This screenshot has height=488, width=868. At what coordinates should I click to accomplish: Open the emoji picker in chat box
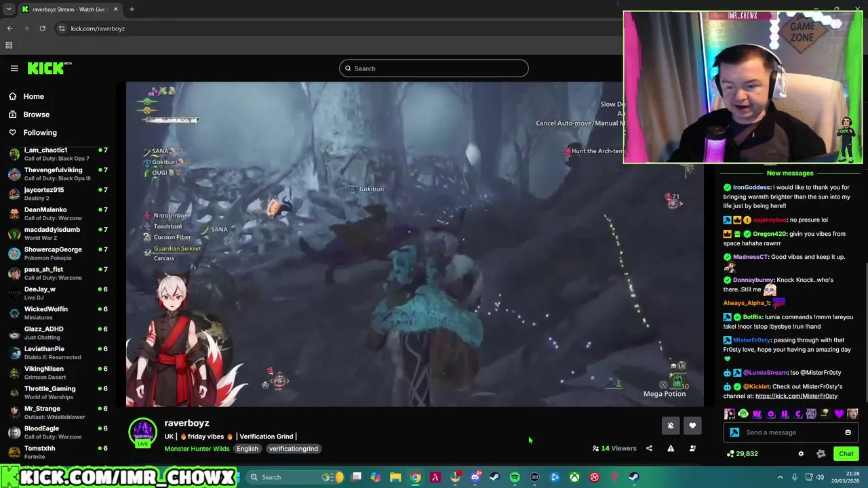click(848, 432)
